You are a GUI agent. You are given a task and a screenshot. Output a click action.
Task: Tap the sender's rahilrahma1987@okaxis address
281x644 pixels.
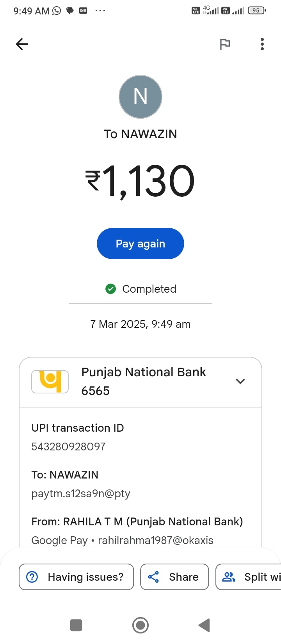click(x=155, y=540)
